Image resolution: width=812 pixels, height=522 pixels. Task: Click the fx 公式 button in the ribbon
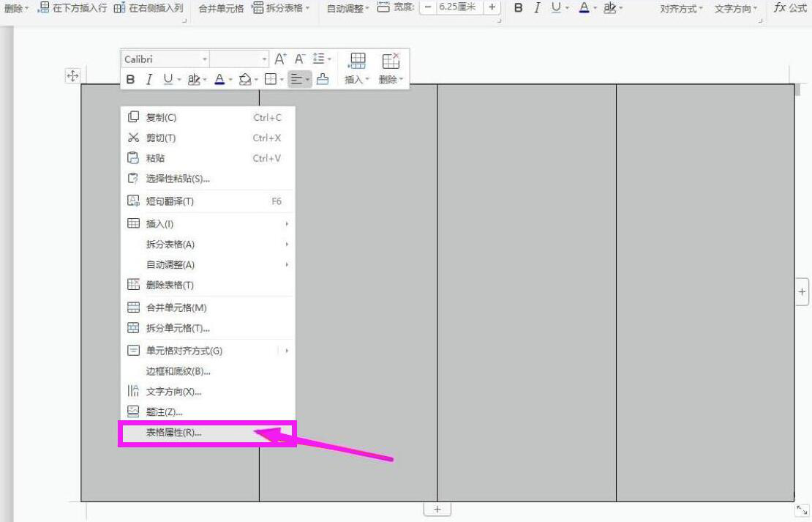pyautogui.click(x=790, y=8)
